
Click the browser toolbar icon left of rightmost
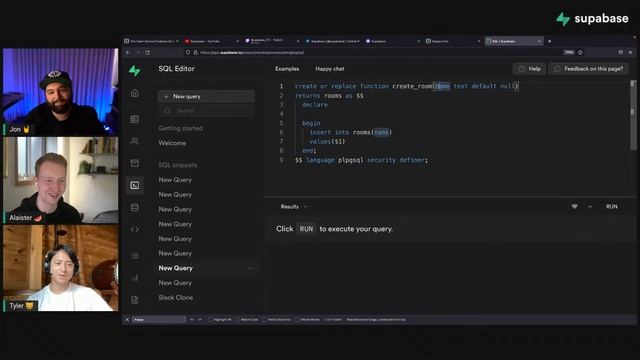pyautogui.click(x=621, y=52)
